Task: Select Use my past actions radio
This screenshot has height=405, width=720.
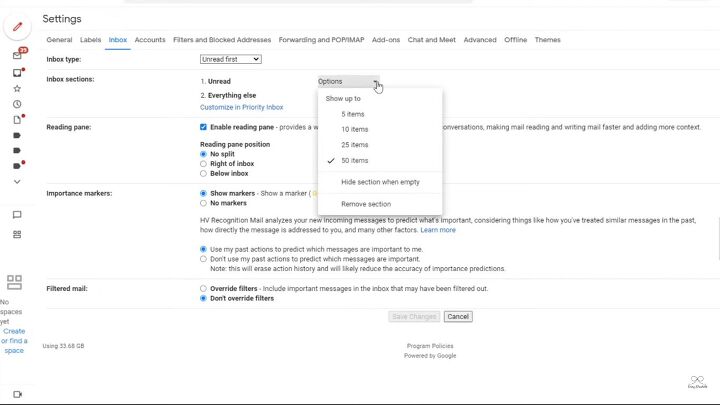Action: [203, 249]
